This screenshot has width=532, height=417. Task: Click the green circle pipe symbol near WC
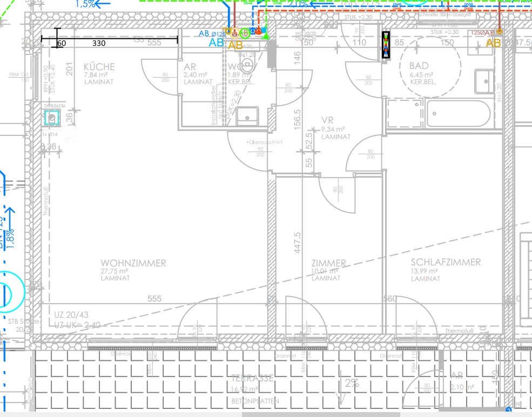tap(245, 33)
